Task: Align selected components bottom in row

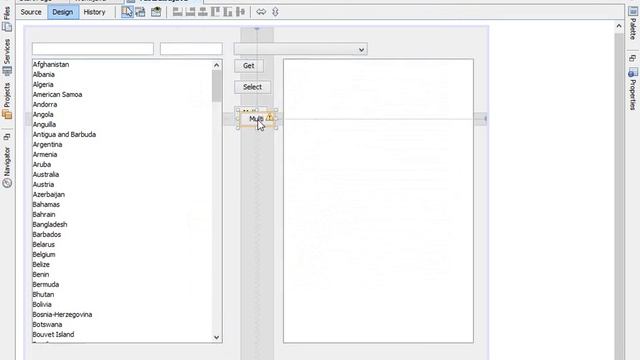Action: coord(228,12)
